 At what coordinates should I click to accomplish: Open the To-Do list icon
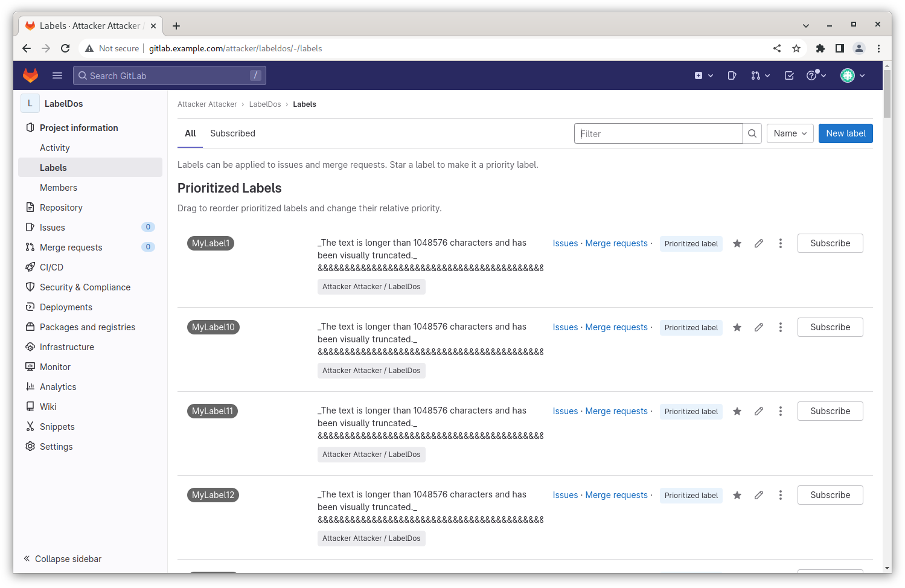coord(789,75)
